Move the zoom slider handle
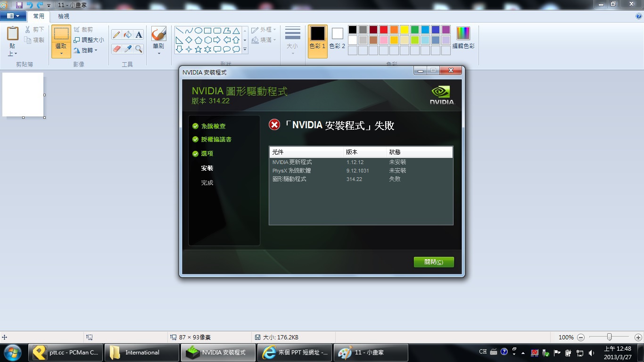Image resolution: width=644 pixels, height=362 pixels. tap(610, 337)
